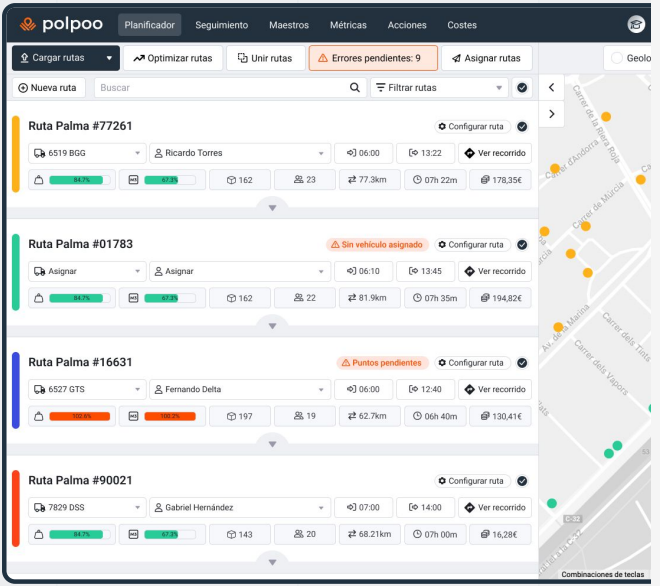
Task: Click the polpoo logo
Action: pyautogui.click(x=61, y=24)
